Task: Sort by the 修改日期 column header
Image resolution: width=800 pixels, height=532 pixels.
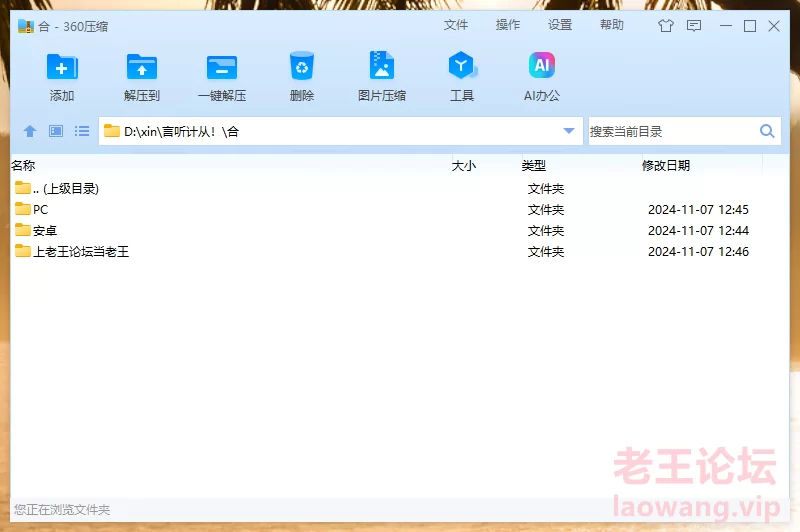Action: [x=666, y=165]
